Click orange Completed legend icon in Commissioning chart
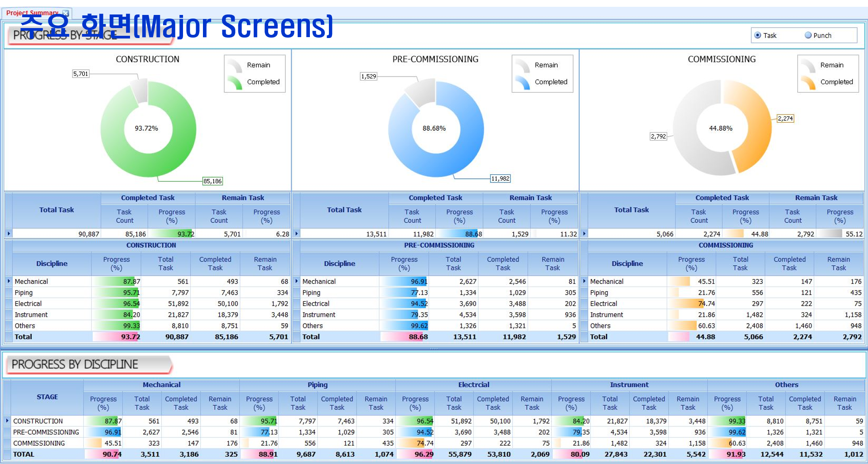This screenshot has height=464, width=868. [x=808, y=82]
